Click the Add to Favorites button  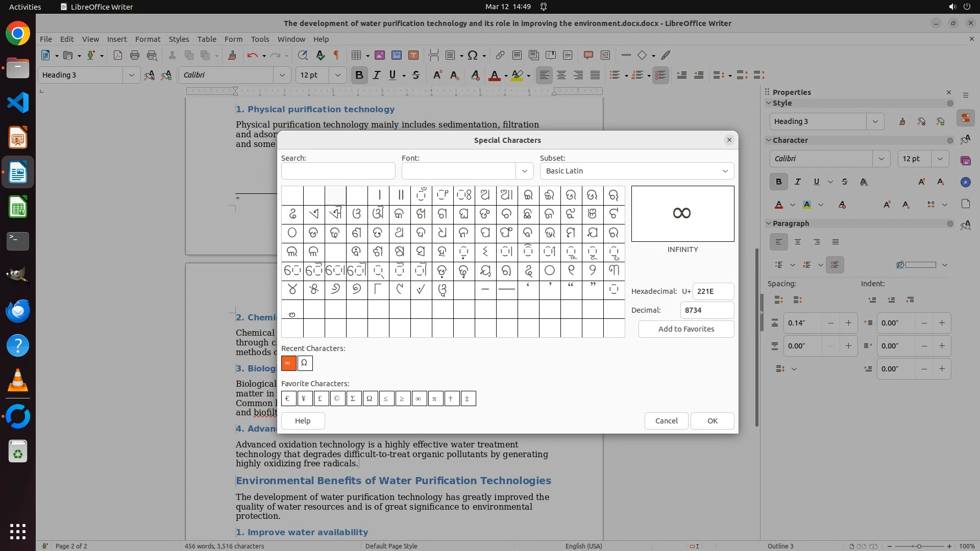click(686, 329)
